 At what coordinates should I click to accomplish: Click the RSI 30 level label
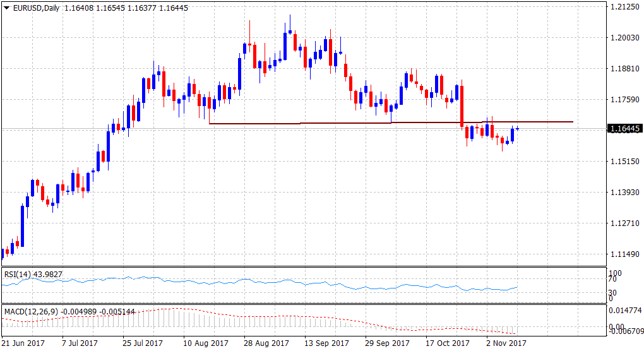point(612,293)
